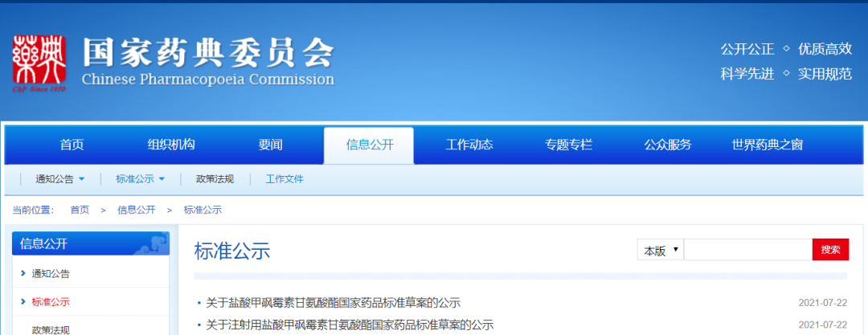Select the 公众服务 navigation tab

[x=668, y=145]
